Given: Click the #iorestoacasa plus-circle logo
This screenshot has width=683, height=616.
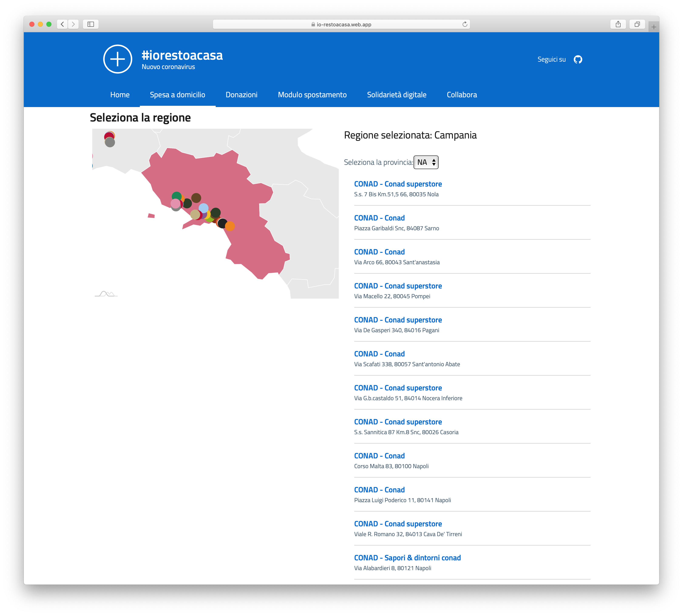Looking at the screenshot, I should [x=118, y=59].
